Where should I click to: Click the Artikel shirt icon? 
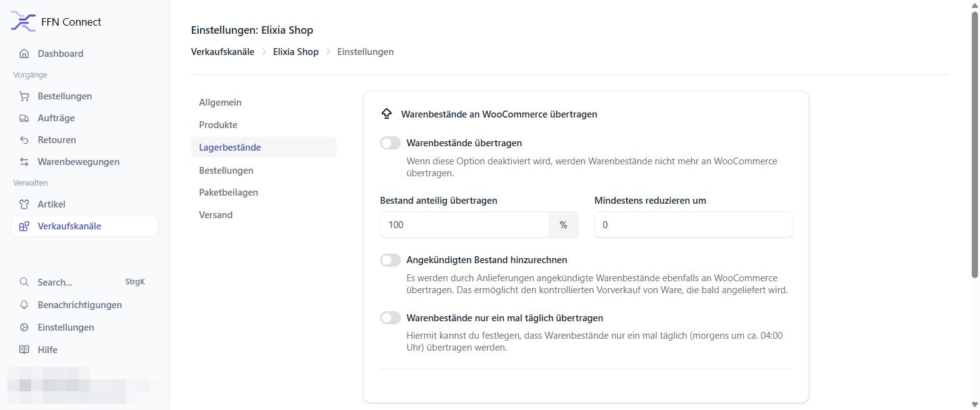[24, 204]
